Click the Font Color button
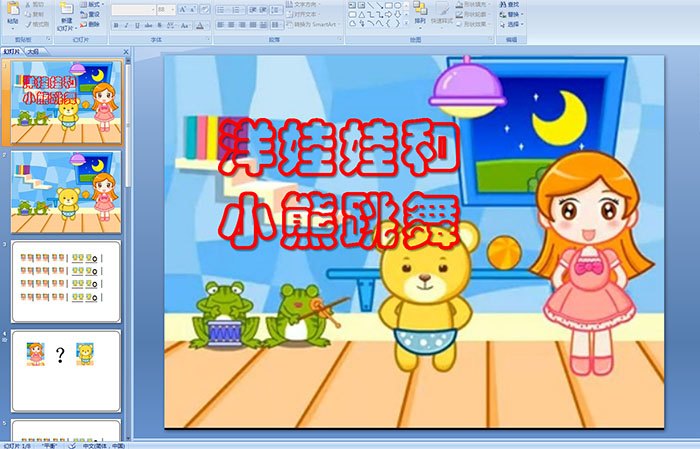Viewport: 700px width, 449px height. tap(201, 26)
